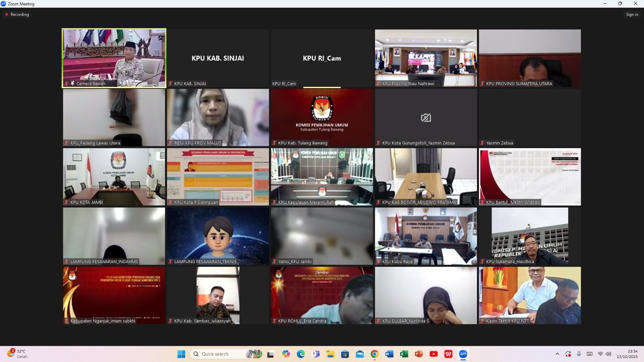Open the Windows Start menu
This screenshot has height=362, width=644.
click(x=181, y=354)
